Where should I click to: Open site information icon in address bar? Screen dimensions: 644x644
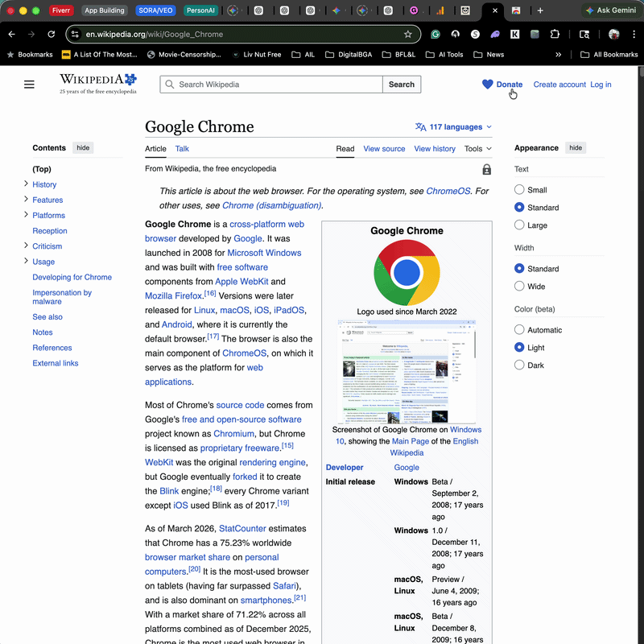75,34
